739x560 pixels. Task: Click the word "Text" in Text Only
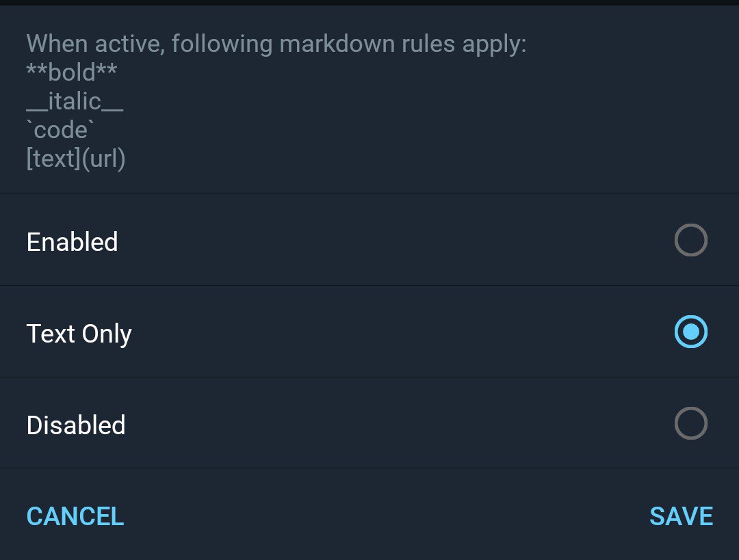pos(51,334)
